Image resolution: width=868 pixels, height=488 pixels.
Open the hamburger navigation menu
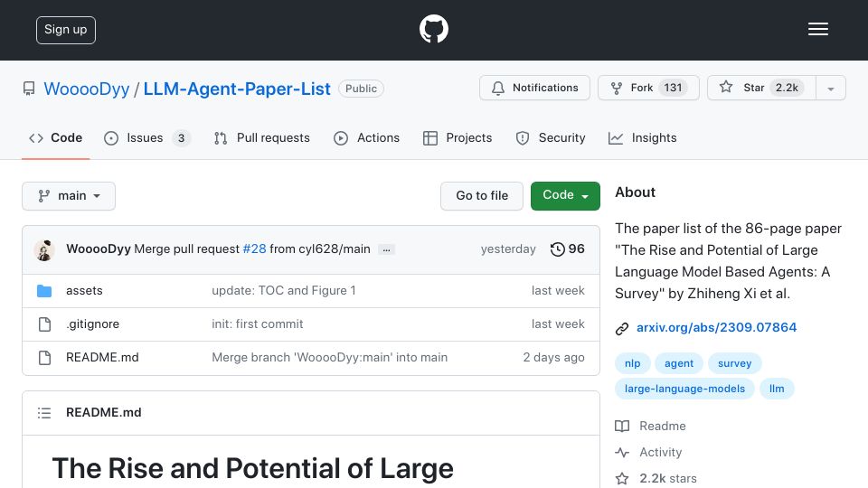pyautogui.click(x=817, y=29)
